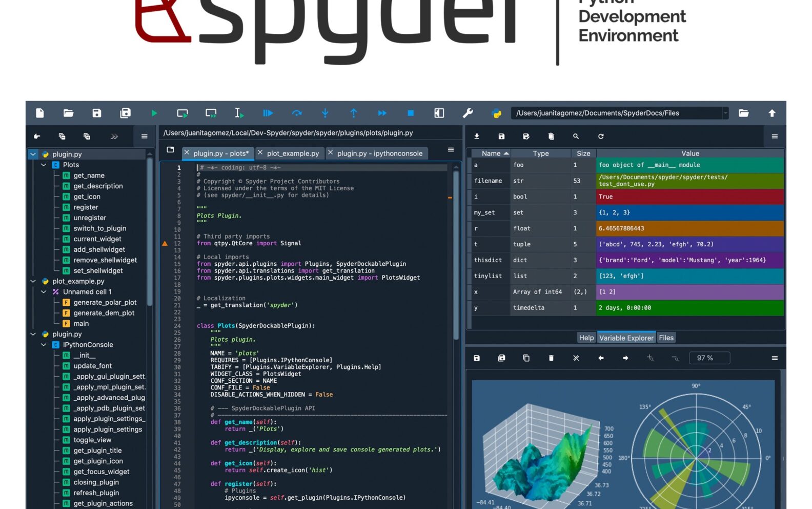Click the PYTHONPATH manager Python icon

click(x=496, y=113)
